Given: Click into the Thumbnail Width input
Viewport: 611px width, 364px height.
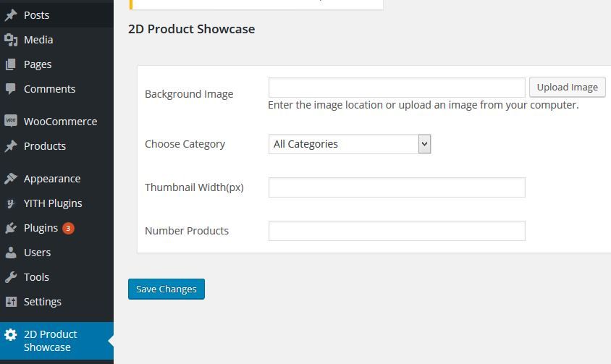Looking at the screenshot, I should [x=397, y=187].
